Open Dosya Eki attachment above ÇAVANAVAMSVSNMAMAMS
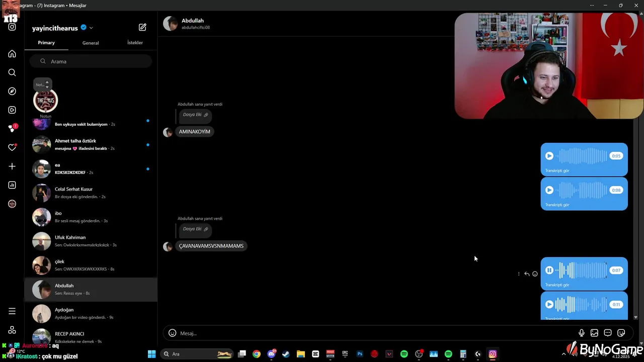Screen dimensions: 644x362 (195, 229)
